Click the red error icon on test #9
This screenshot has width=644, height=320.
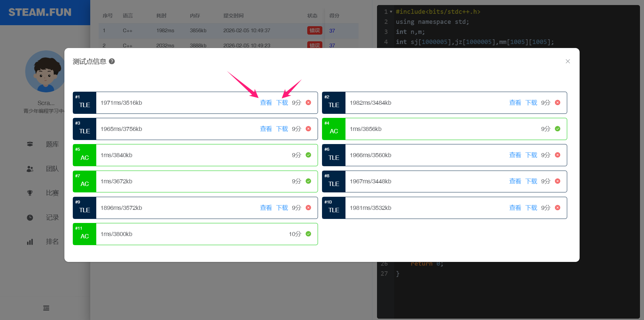309,208
